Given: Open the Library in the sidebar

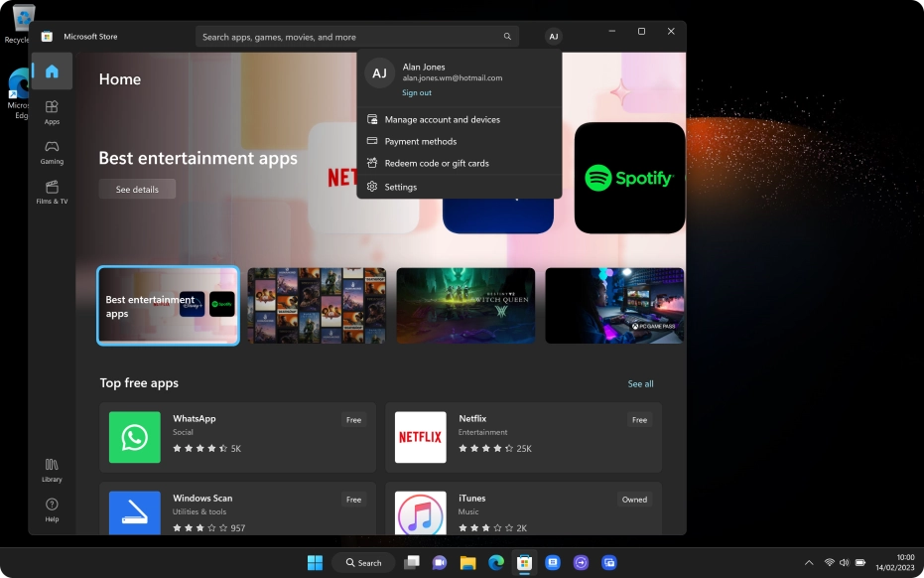Looking at the screenshot, I should point(52,470).
